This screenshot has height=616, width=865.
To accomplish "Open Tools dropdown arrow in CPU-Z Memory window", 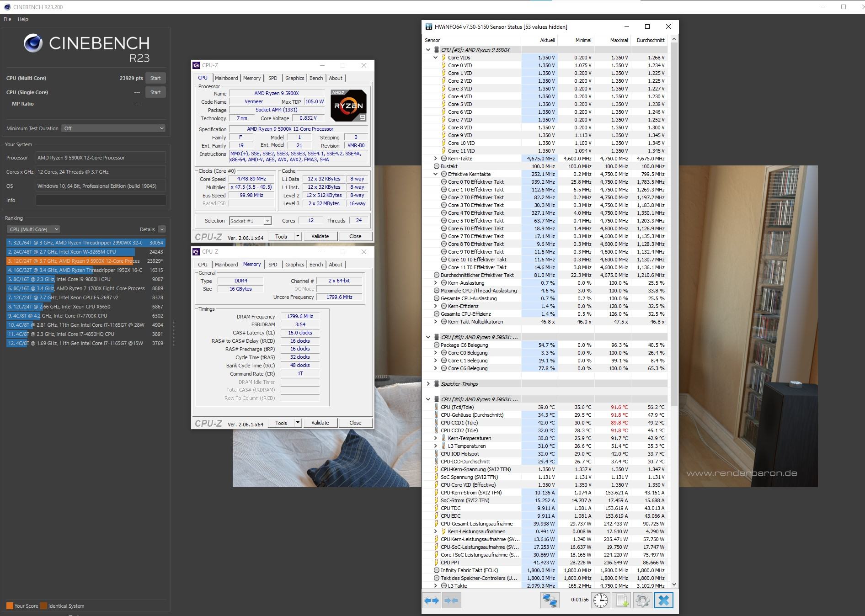I will coord(298,423).
